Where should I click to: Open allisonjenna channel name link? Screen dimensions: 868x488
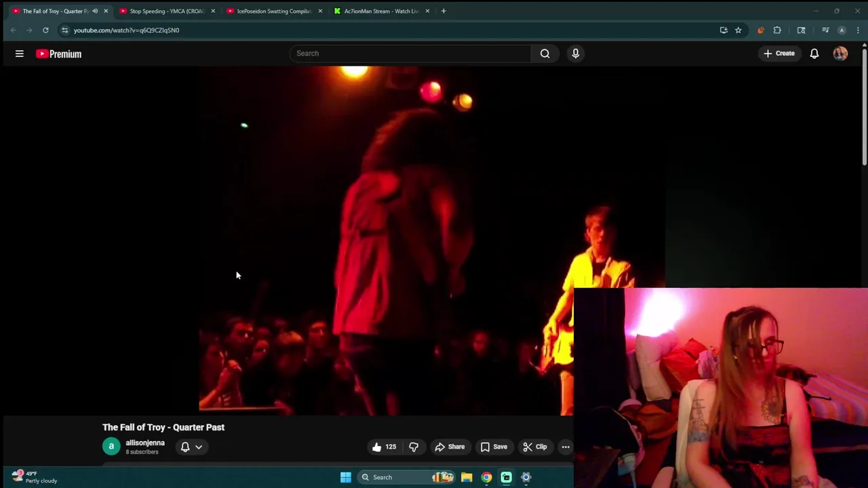[145, 443]
